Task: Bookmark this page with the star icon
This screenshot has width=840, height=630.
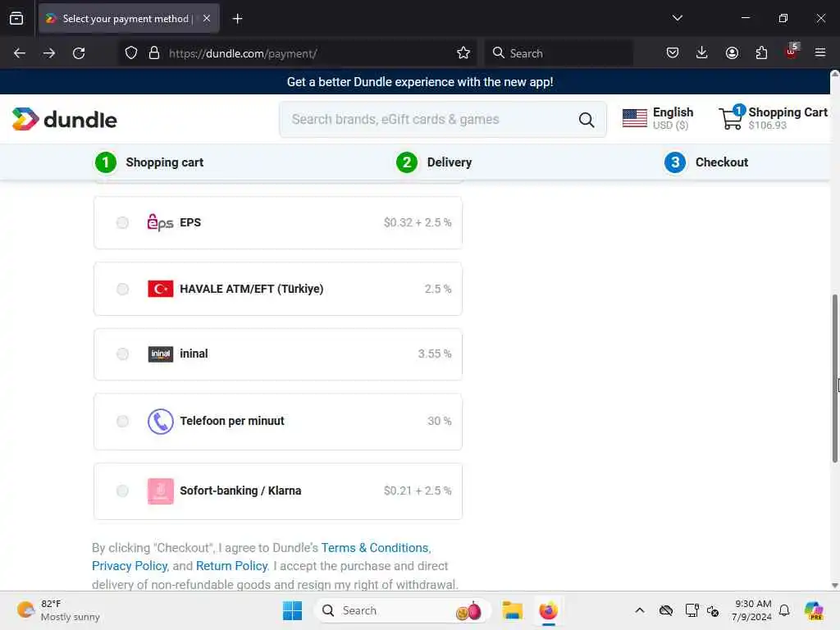Action: [x=463, y=53]
